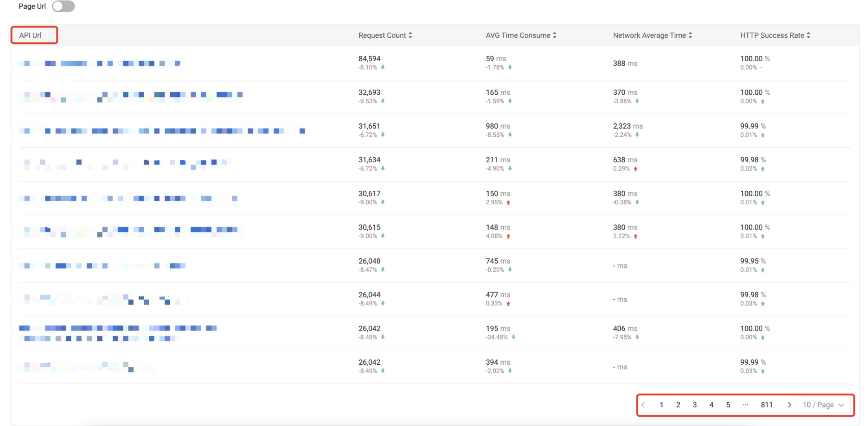The width and height of the screenshot is (868, 426).
Task: Jump to page 4
Action: (x=711, y=405)
